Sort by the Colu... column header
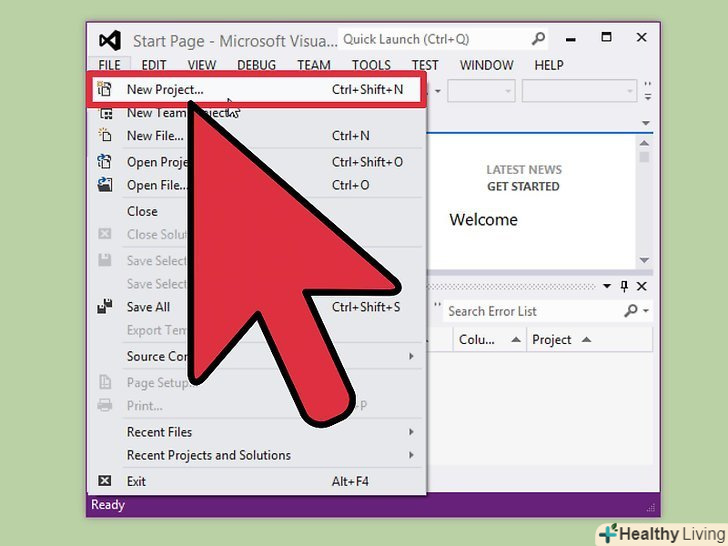Viewport: 728px width, 546px height. pyautogui.click(x=489, y=339)
